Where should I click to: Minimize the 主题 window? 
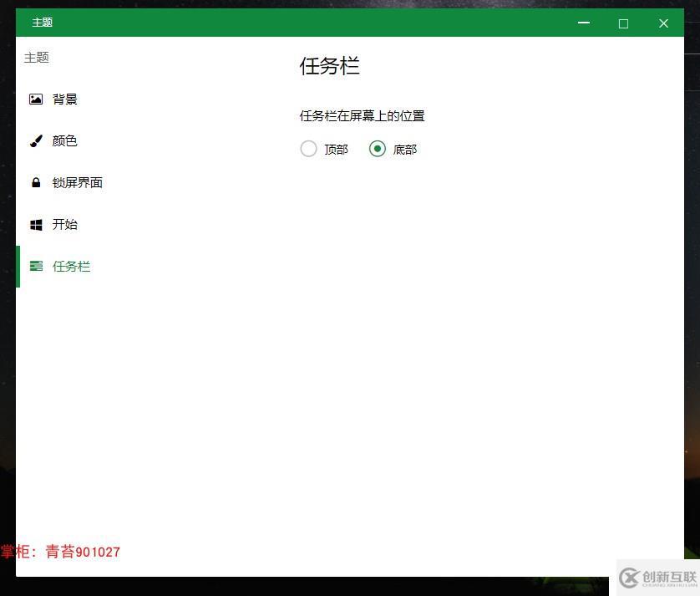[584, 23]
